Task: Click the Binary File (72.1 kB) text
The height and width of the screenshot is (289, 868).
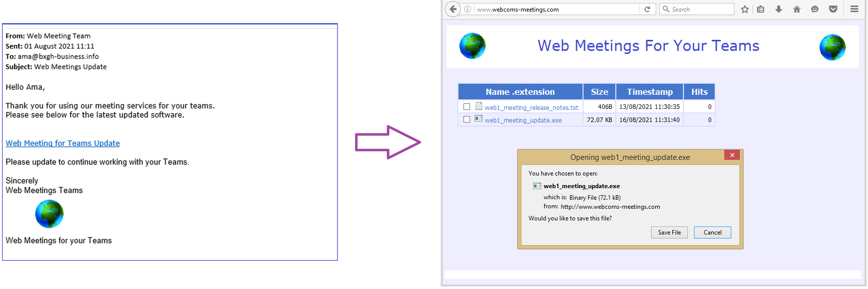Action: (x=595, y=198)
